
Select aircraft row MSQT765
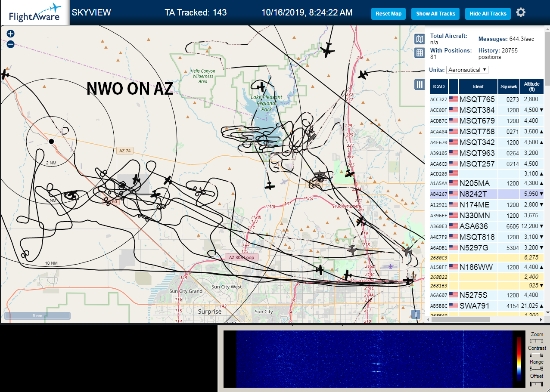point(487,99)
